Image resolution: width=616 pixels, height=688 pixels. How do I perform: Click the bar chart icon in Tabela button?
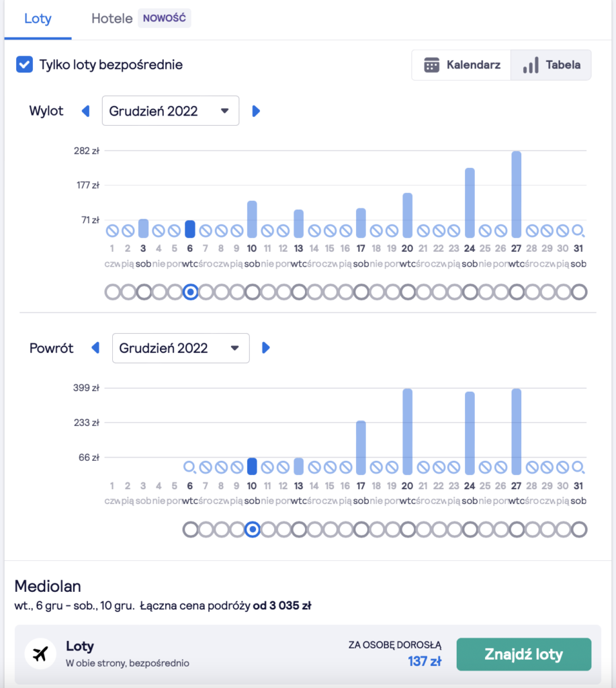(x=531, y=65)
